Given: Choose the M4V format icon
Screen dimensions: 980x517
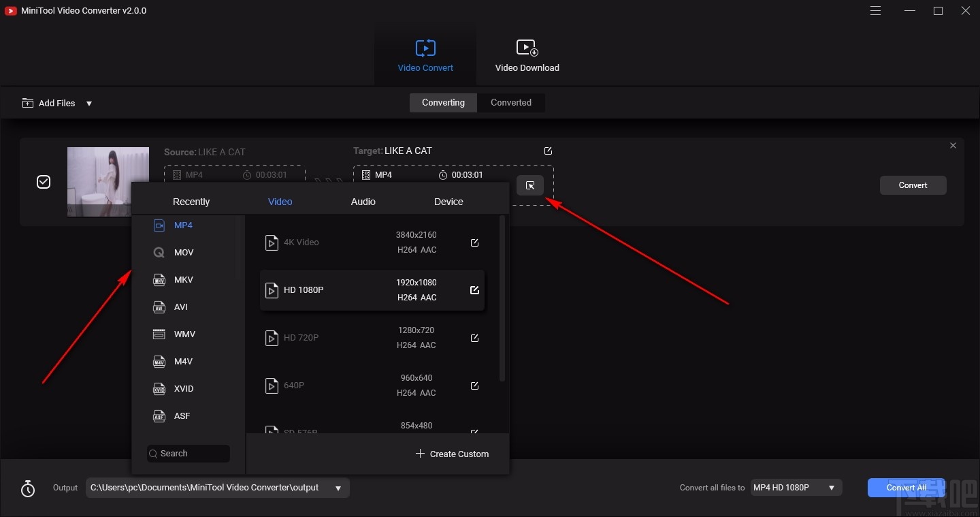Looking at the screenshot, I should (x=159, y=362).
